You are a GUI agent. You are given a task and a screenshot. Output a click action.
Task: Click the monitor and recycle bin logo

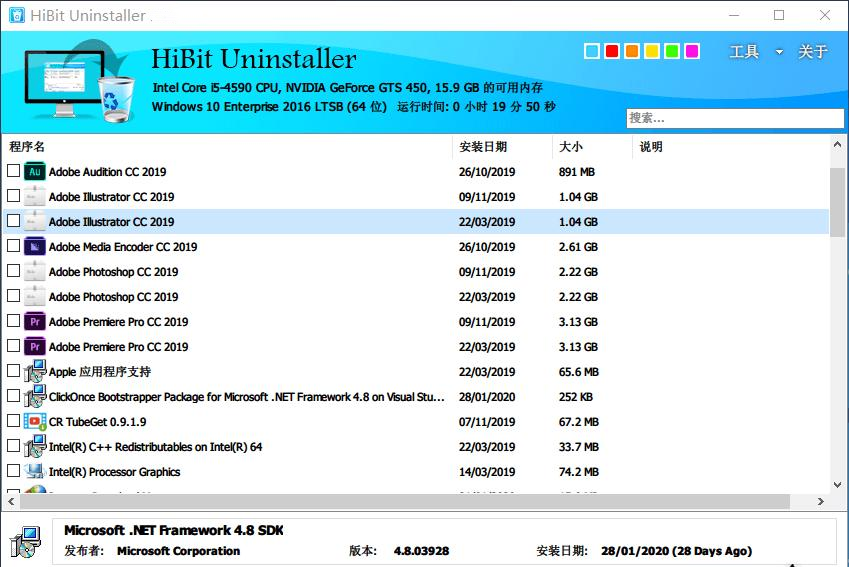[80, 81]
